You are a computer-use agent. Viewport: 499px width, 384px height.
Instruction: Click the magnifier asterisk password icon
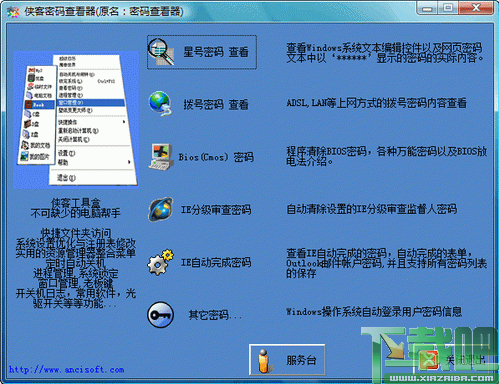point(161,52)
